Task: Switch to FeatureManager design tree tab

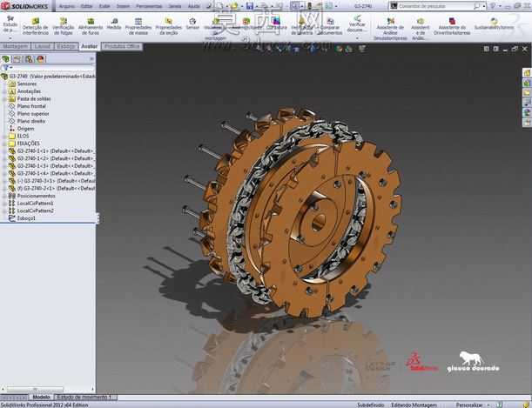Action: (x=6, y=59)
